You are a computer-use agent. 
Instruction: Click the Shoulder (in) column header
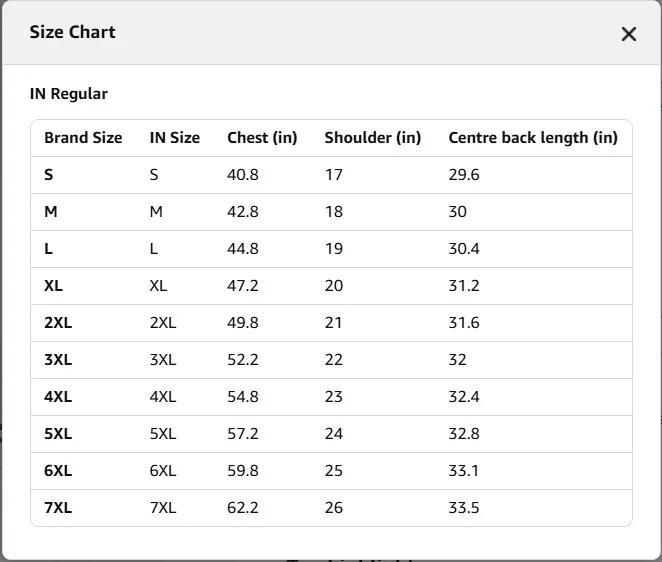[x=372, y=138]
